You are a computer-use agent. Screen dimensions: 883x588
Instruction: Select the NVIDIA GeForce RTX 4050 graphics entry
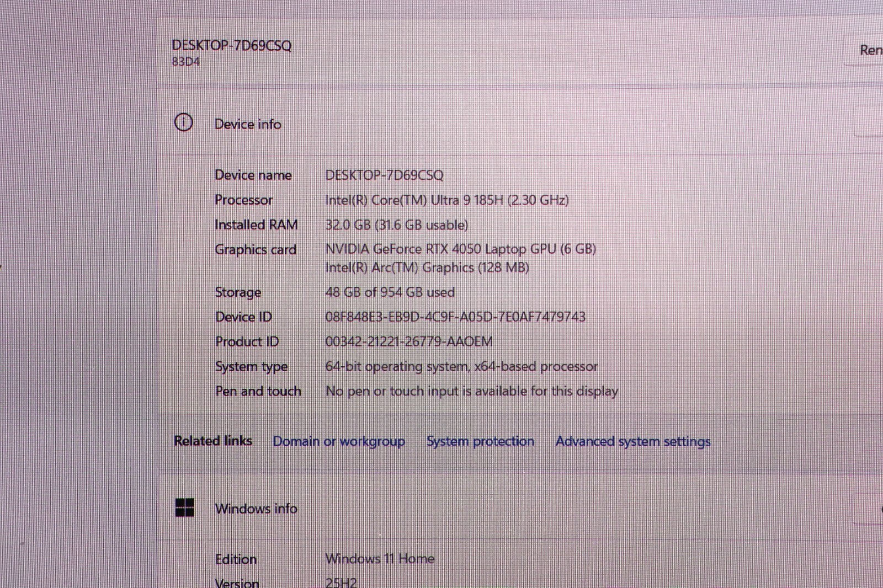pos(461,249)
